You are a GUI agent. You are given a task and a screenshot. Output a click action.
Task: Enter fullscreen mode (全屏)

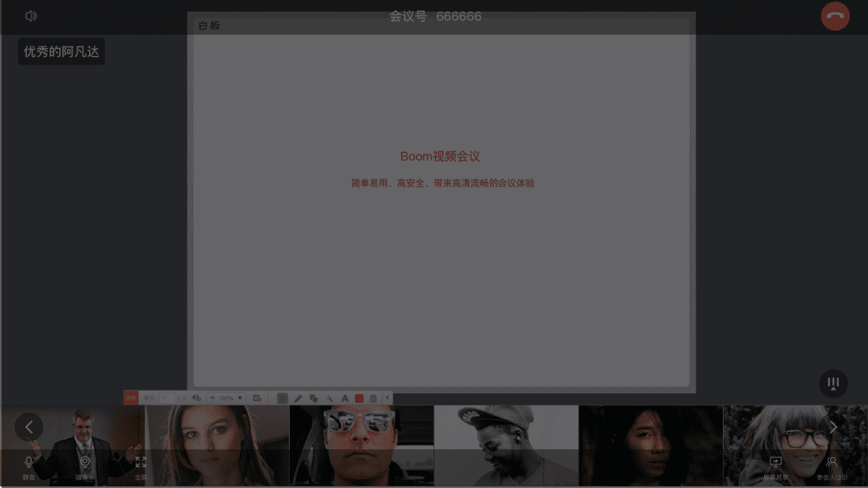140,466
